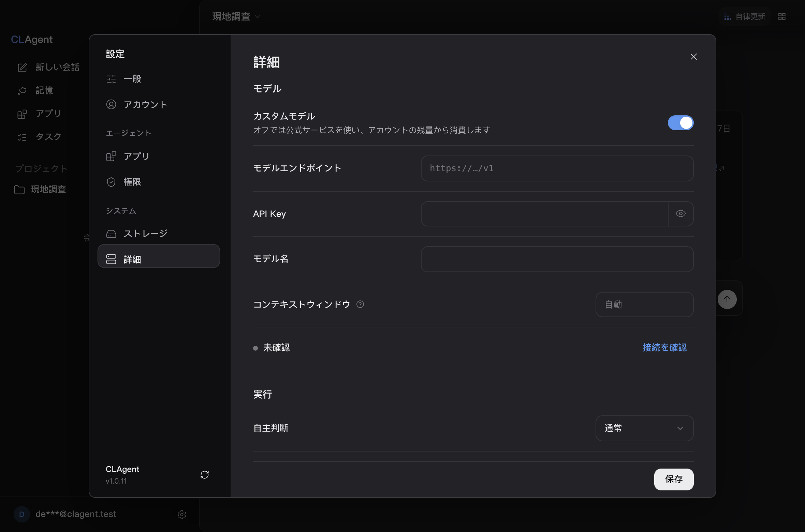Click the 新しい会話 compose icon
Screen dimensions: 805x532
[22, 68]
